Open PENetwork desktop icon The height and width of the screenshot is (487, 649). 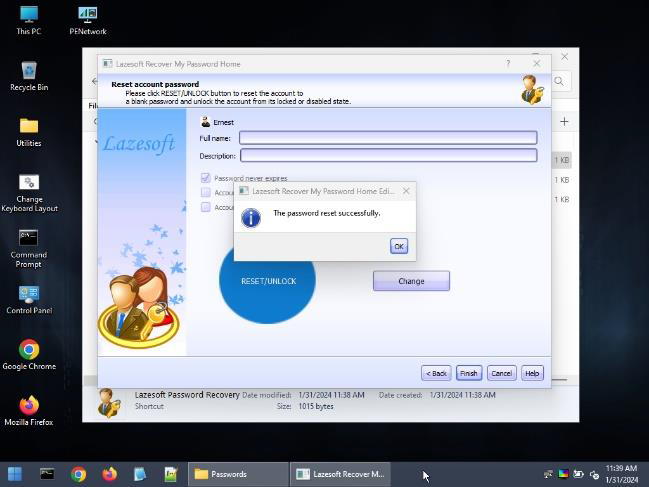(88, 20)
